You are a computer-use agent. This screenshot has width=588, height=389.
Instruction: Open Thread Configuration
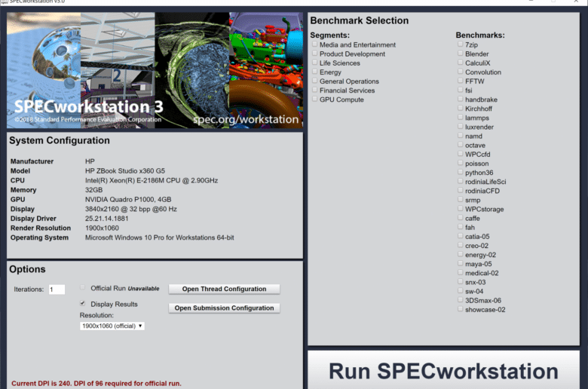(224, 289)
